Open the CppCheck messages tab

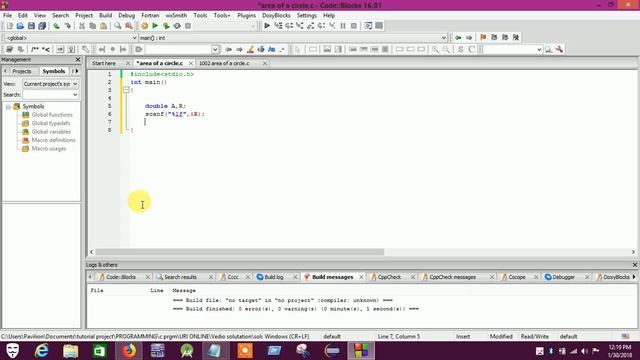click(x=452, y=277)
